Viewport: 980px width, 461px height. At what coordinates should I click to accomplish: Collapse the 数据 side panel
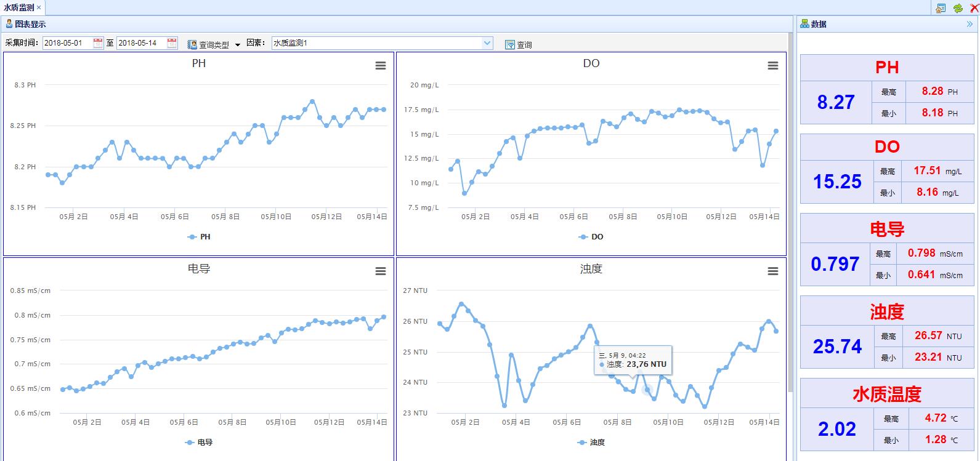coord(970,24)
